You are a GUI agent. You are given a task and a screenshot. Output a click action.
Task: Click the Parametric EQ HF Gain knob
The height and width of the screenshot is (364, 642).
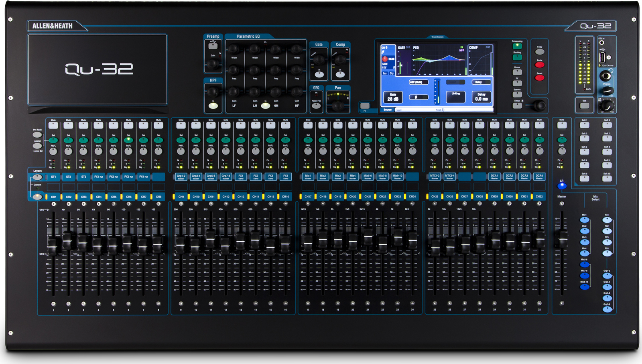coord(297,92)
